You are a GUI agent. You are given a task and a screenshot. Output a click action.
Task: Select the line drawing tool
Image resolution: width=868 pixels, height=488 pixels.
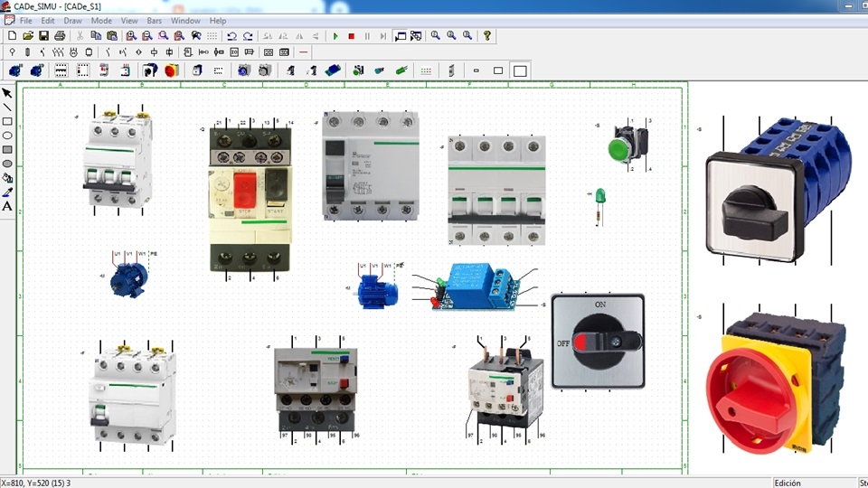click(7, 108)
